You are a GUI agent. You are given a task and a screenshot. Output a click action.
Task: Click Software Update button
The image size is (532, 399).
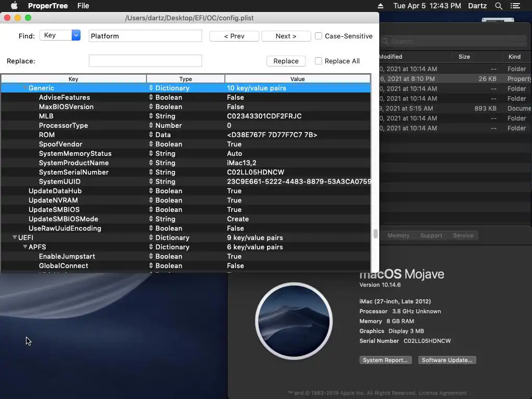[x=447, y=360]
